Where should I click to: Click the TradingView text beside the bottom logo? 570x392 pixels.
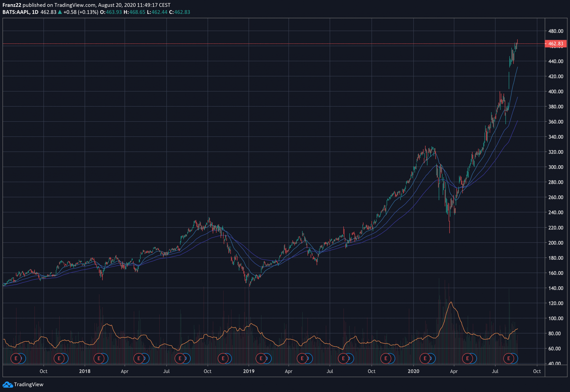(28, 385)
